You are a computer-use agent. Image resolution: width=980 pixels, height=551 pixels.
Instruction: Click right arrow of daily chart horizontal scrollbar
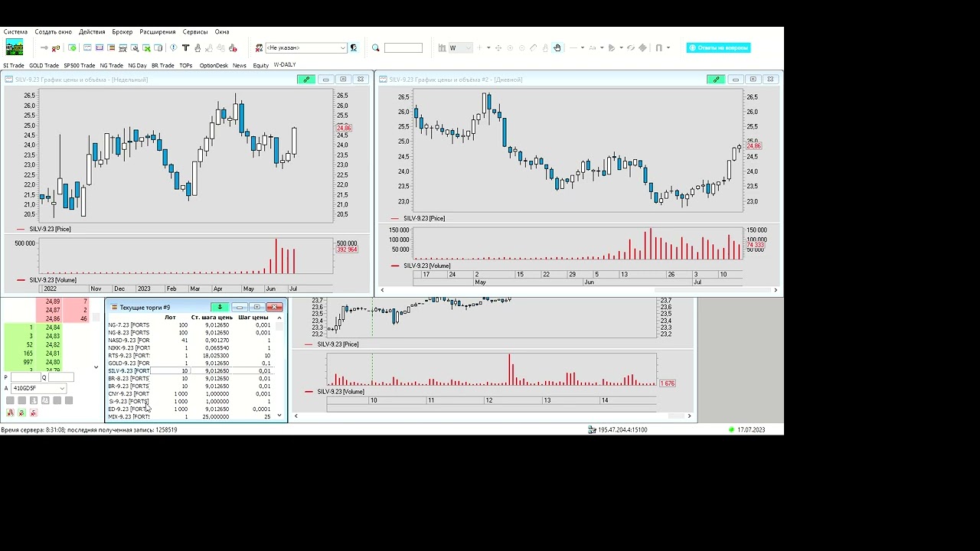click(x=776, y=290)
